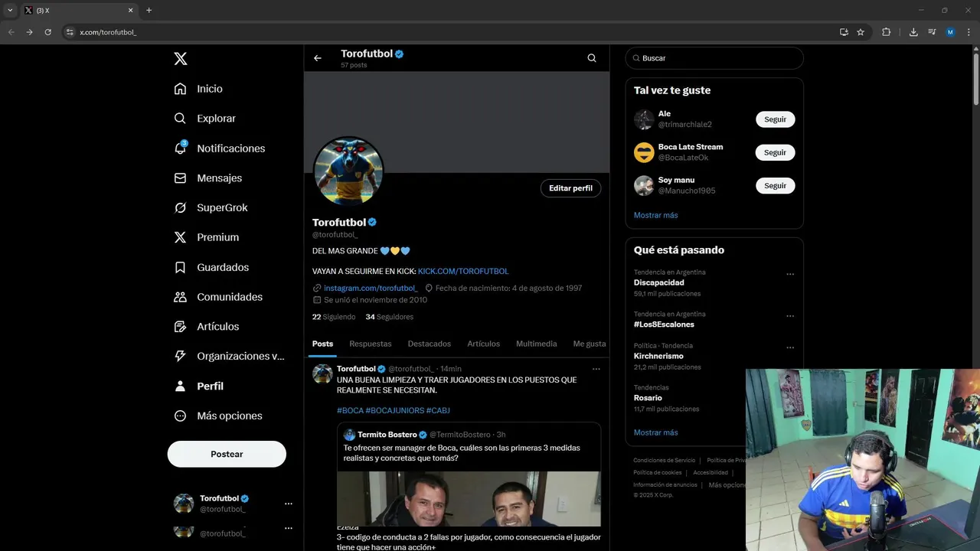The image size is (980, 551).
Task: Click the Buscar search field
Action: [714, 58]
